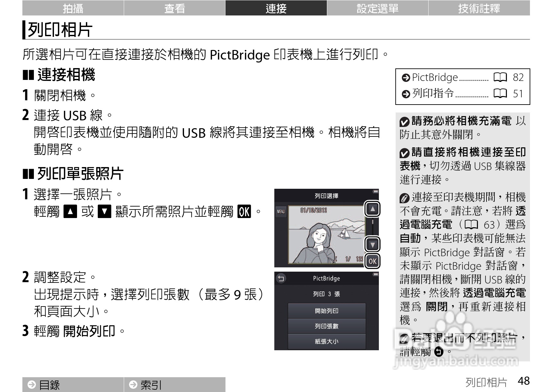
Task: Switch to the 查看 tab
Action: click(174, 8)
